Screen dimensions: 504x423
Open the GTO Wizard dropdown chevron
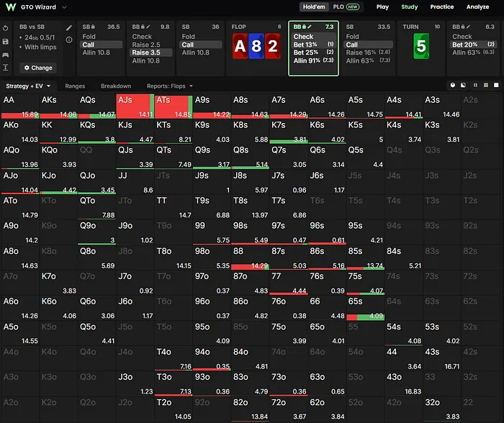pos(64,7)
